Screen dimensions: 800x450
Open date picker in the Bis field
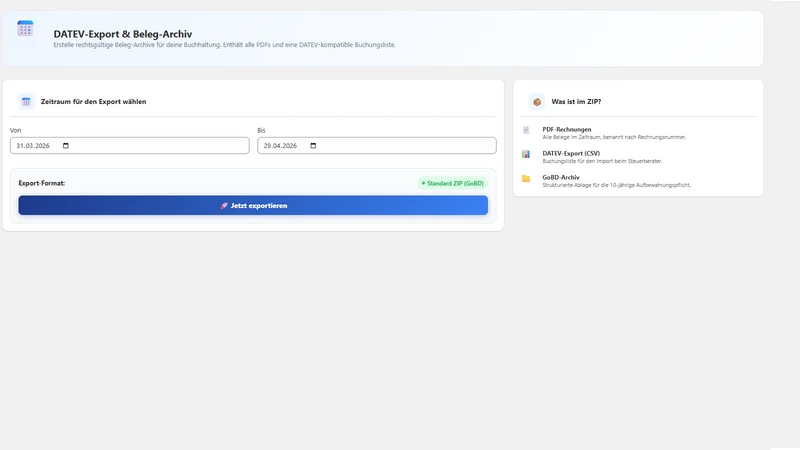pyautogui.click(x=313, y=145)
